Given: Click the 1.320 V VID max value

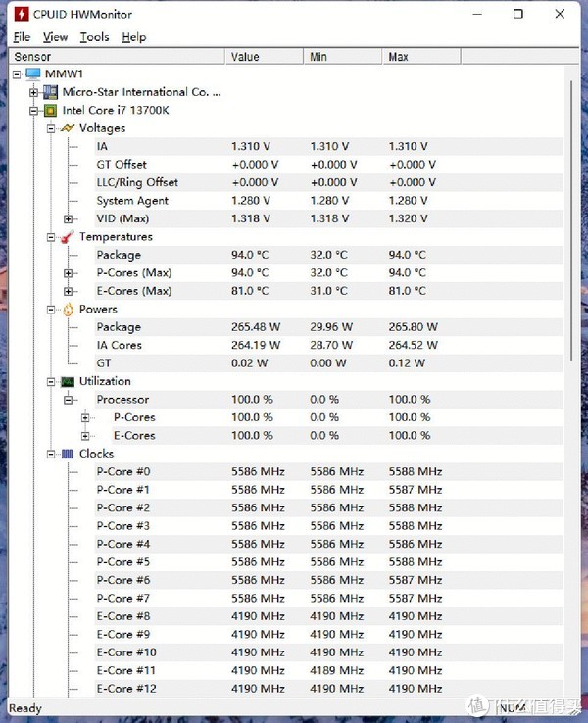Looking at the screenshot, I should point(408,218).
